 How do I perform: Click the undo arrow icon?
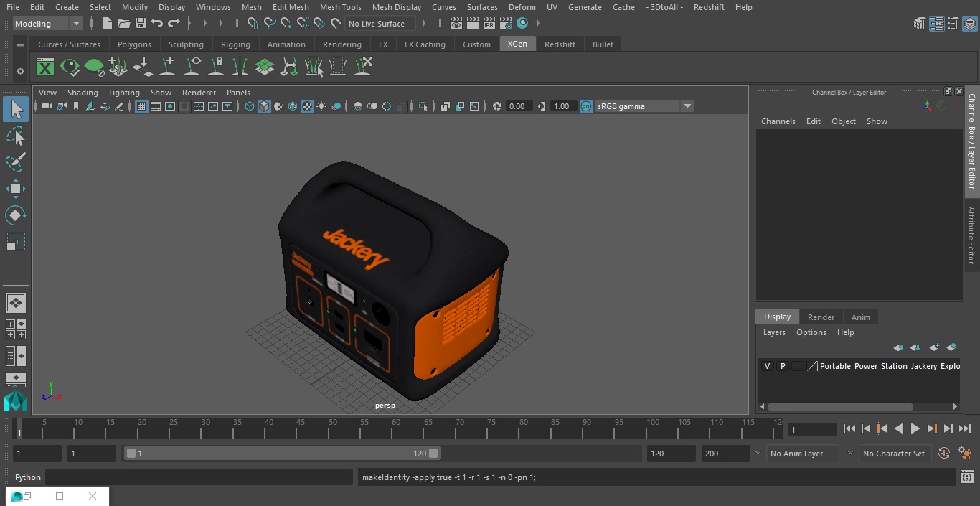pos(156,24)
